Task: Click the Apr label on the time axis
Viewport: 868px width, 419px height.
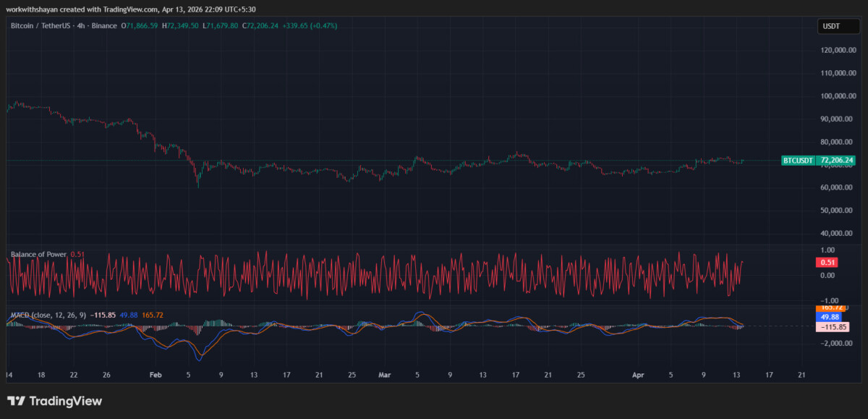Action: [x=637, y=375]
